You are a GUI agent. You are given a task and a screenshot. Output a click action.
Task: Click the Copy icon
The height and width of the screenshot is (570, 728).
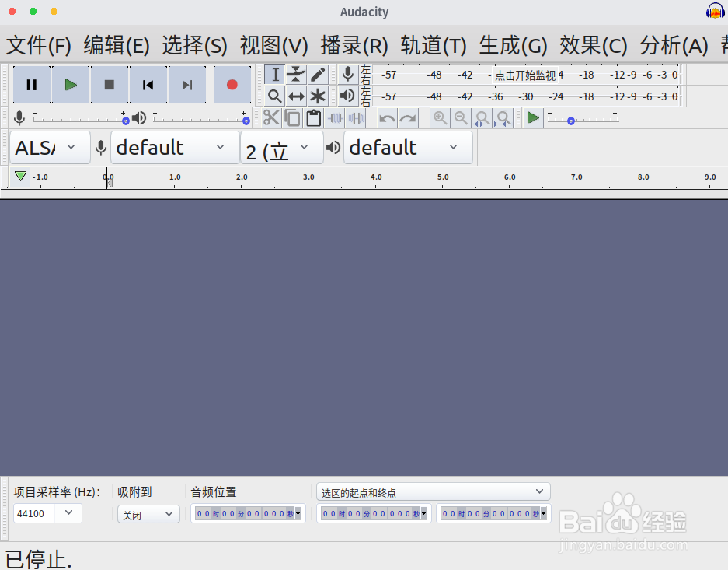pos(292,118)
